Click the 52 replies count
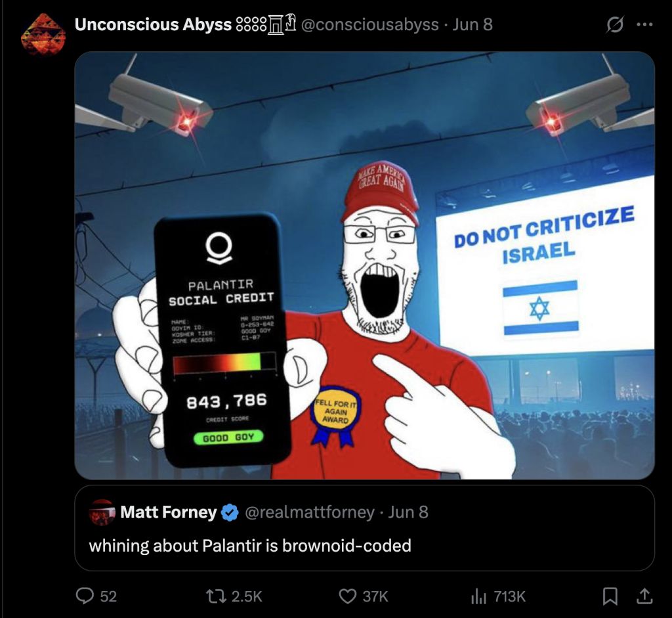The width and height of the screenshot is (672, 618). [108, 596]
